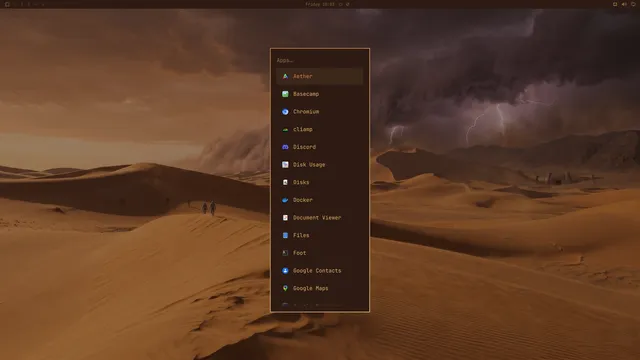Select the 'Document Viewer' entry text

(x=317, y=218)
